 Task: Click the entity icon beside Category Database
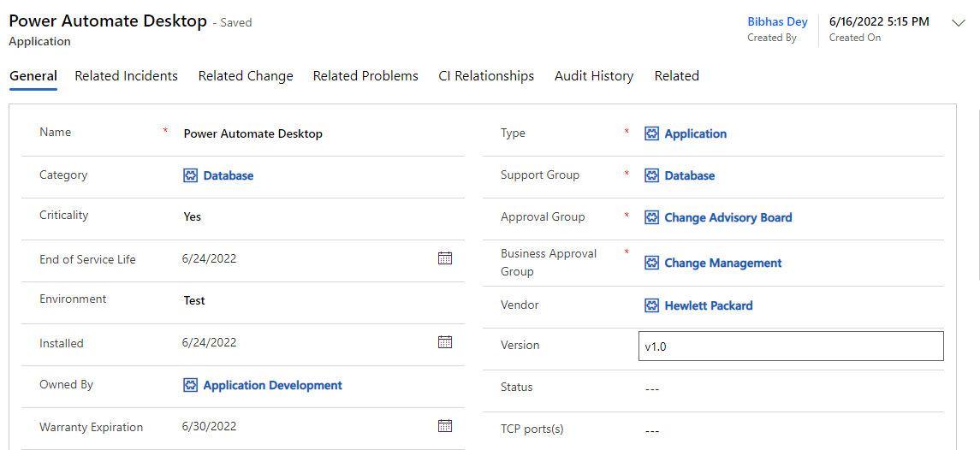(191, 175)
